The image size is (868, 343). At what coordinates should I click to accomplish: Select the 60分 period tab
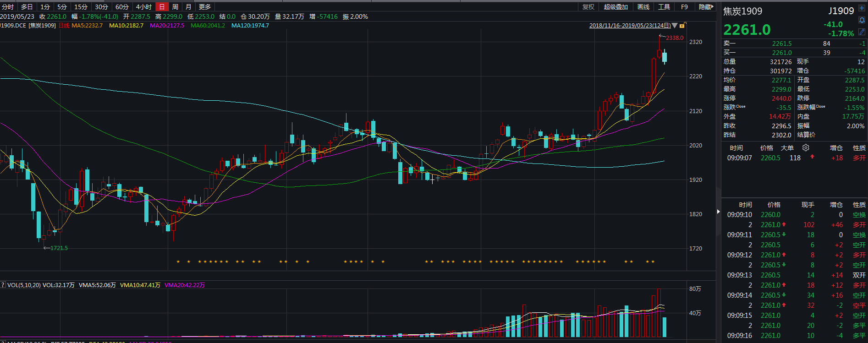[x=122, y=7]
